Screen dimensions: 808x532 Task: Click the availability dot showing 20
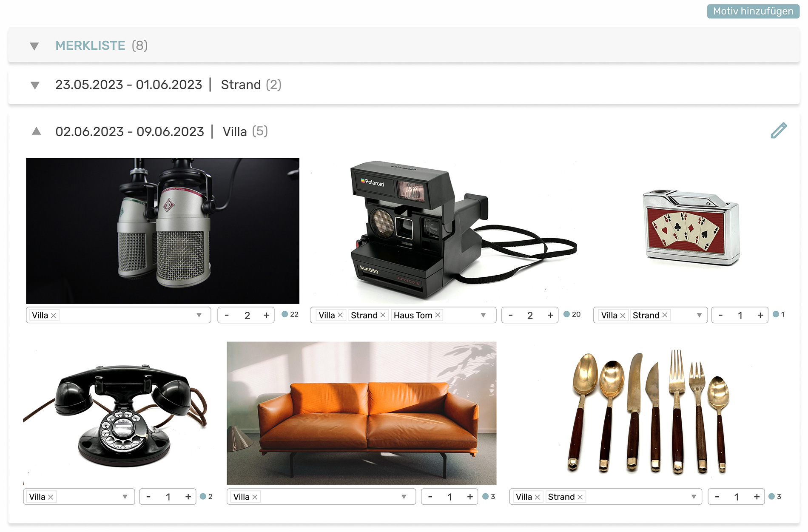pos(566,314)
